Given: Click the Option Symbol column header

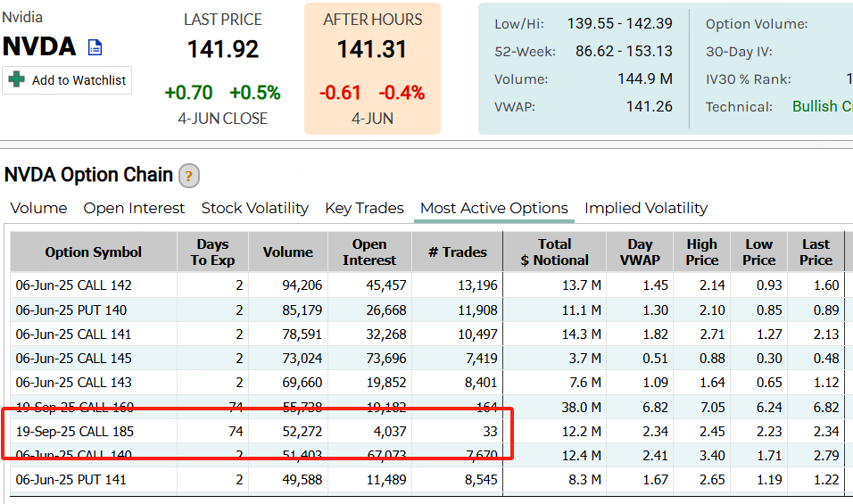Looking at the screenshot, I should click(x=94, y=252).
